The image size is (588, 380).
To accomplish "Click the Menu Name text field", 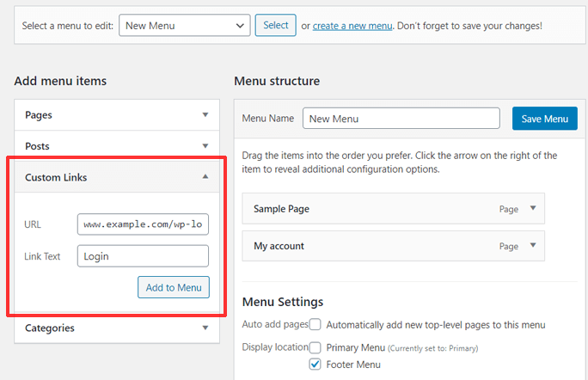I will pos(401,119).
